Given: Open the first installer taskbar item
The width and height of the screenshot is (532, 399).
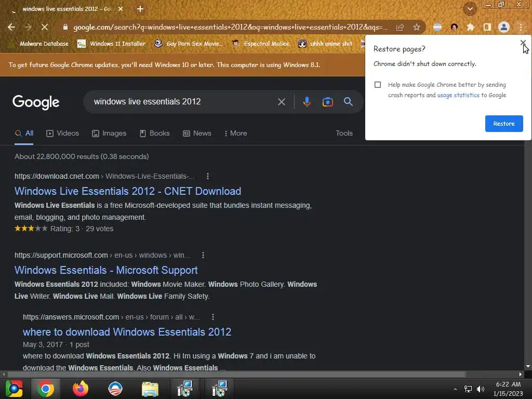Looking at the screenshot, I should (x=185, y=389).
